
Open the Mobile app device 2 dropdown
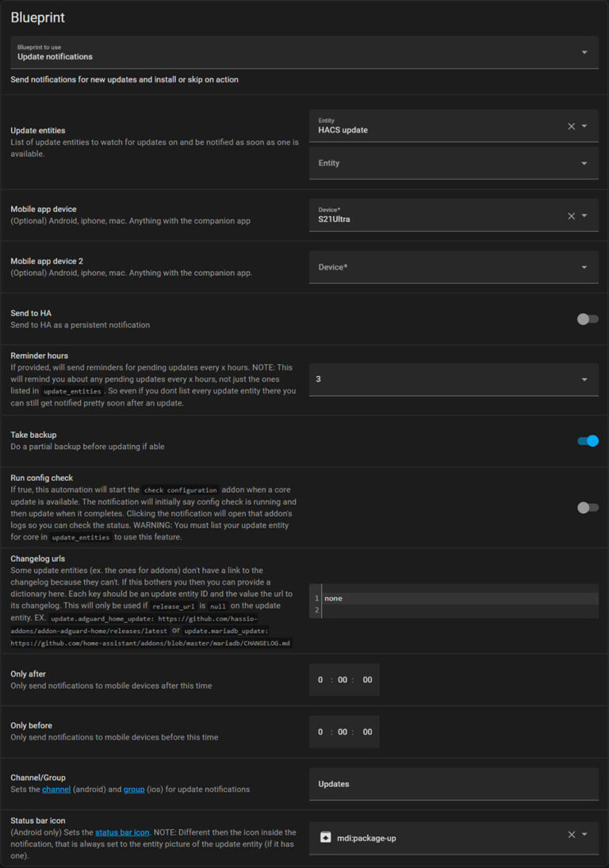[x=454, y=267]
